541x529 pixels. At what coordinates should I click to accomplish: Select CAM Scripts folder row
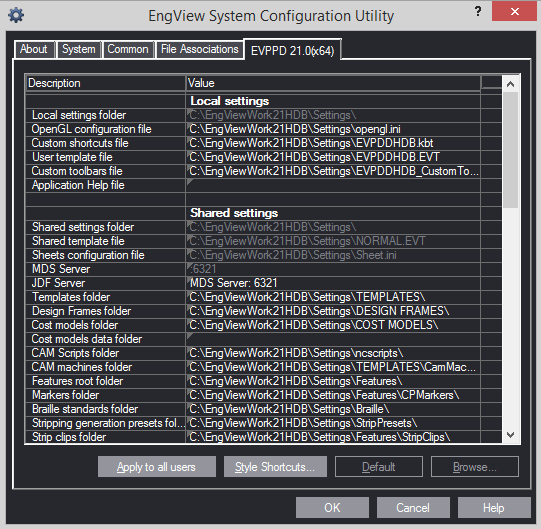tap(253, 353)
